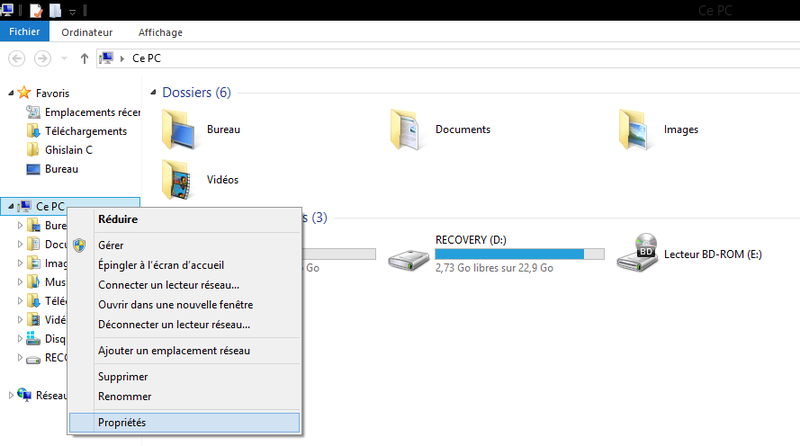Collapse the Ce PC tree node
Screen dimensions: 800x446
(11, 206)
